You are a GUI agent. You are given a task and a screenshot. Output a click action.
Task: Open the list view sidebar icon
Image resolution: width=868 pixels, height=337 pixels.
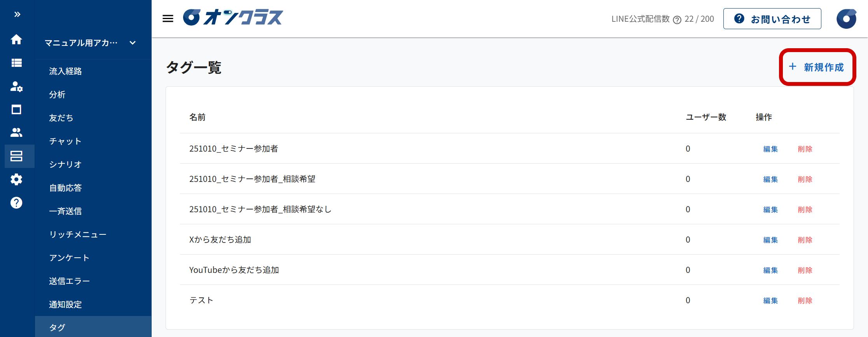click(x=16, y=63)
